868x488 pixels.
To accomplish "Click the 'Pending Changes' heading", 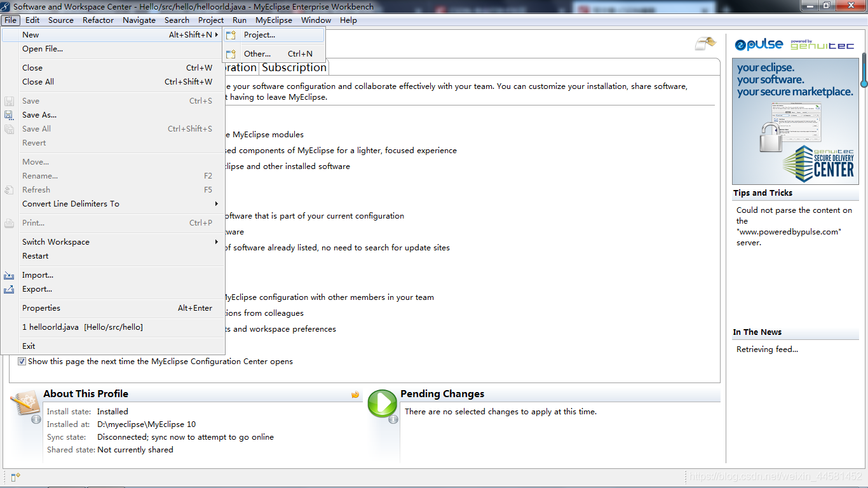I will (x=442, y=394).
